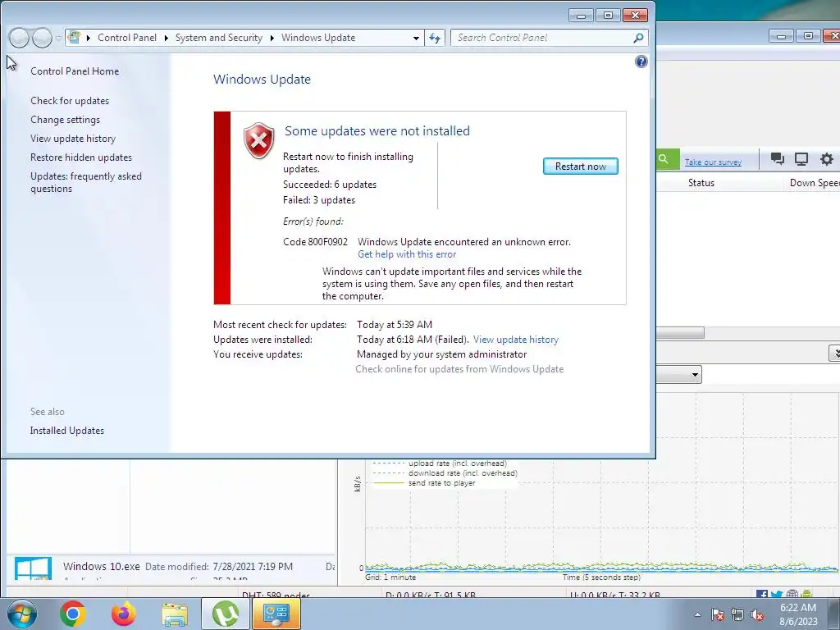Close the Windows Update window

[x=636, y=16]
